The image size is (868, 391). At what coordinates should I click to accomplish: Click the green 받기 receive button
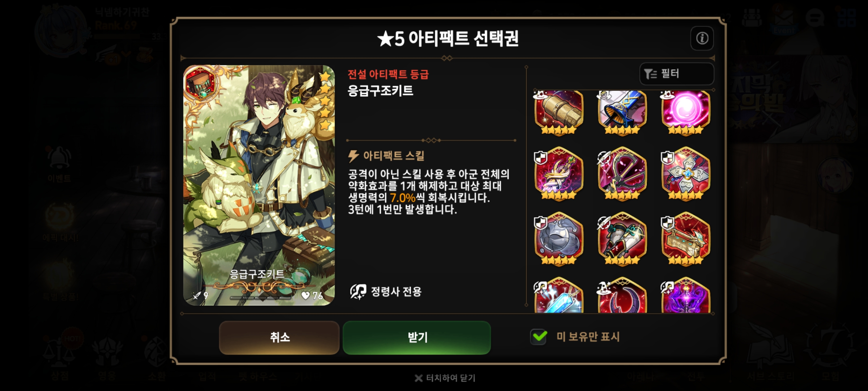[417, 337]
